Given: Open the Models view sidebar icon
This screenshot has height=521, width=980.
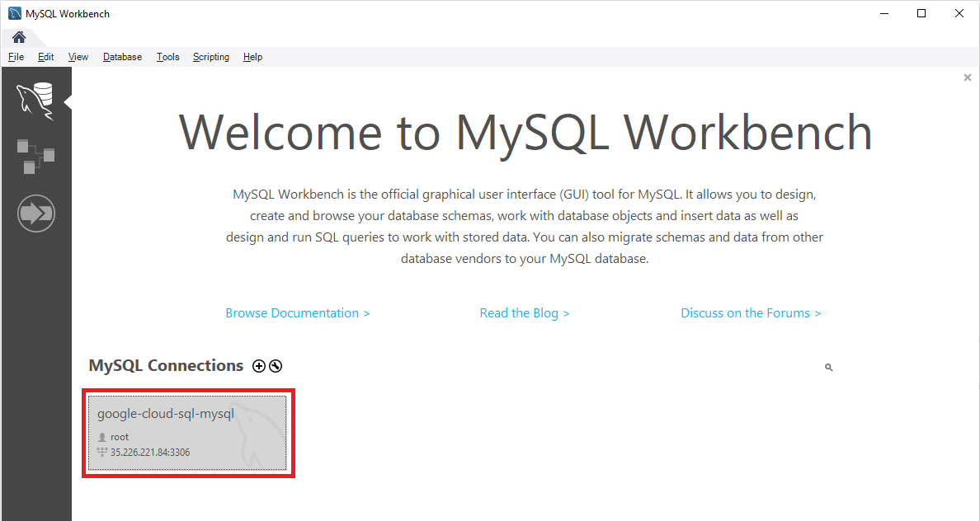Looking at the screenshot, I should tap(35, 156).
